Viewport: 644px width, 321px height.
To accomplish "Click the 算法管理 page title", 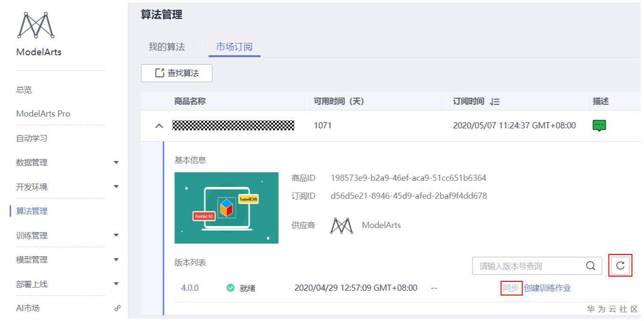I will click(162, 15).
